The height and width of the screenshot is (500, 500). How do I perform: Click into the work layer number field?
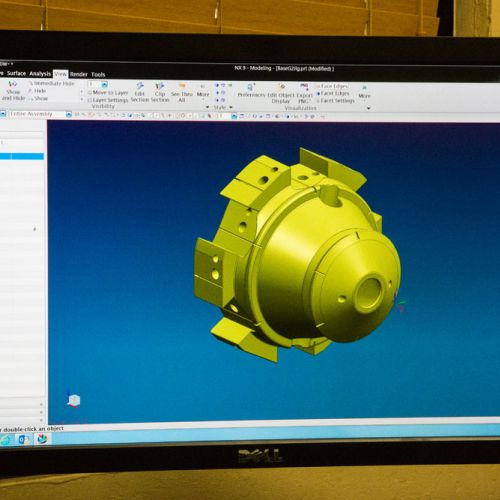point(94,84)
